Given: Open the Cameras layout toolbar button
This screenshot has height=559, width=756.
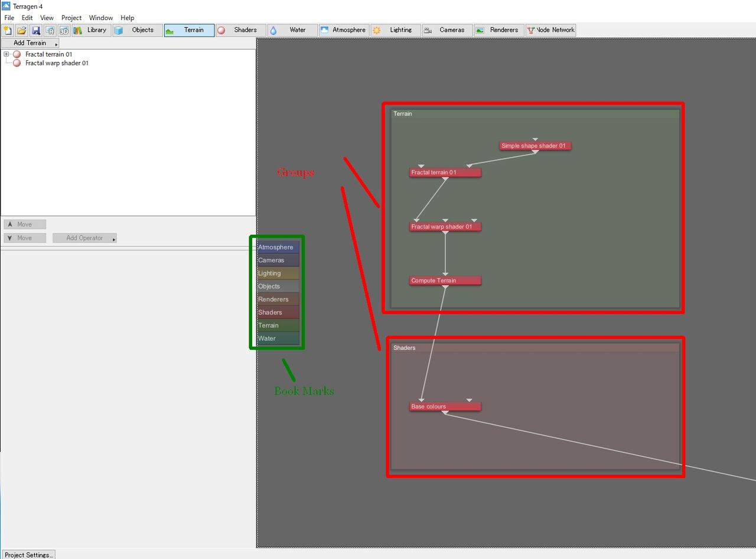Looking at the screenshot, I should [x=447, y=30].
